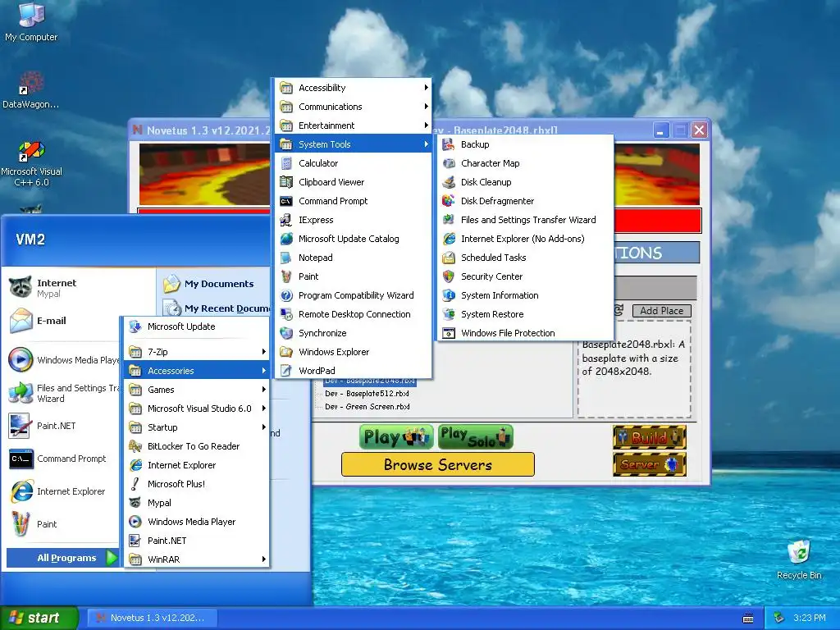This screenshot has width=840, height=630.
Task: Open Scheduled Tasks icon
Action: 449,257
